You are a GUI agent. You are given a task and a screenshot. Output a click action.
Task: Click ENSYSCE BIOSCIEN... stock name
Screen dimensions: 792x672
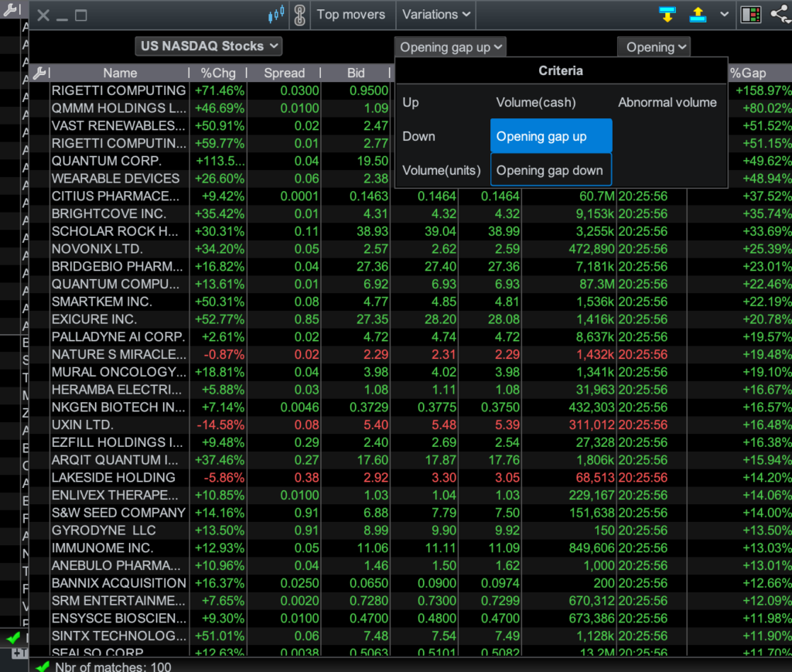tap(118, 619)
